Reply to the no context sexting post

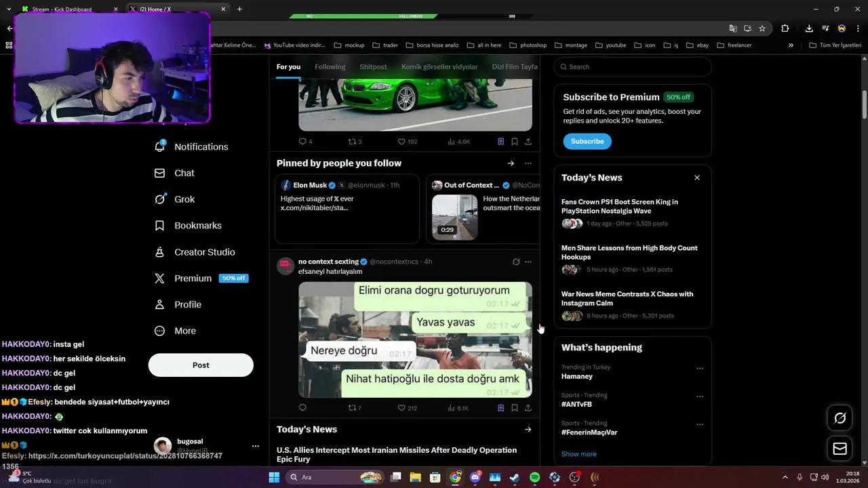tap(302, 407)
